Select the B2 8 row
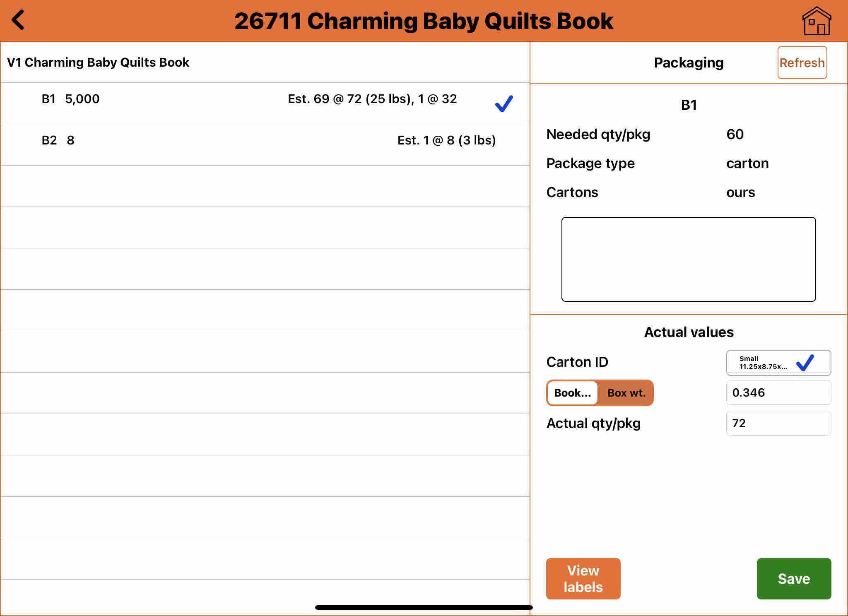Image resolution: width=848 pixels, height=616 pixels. point(58,140)
